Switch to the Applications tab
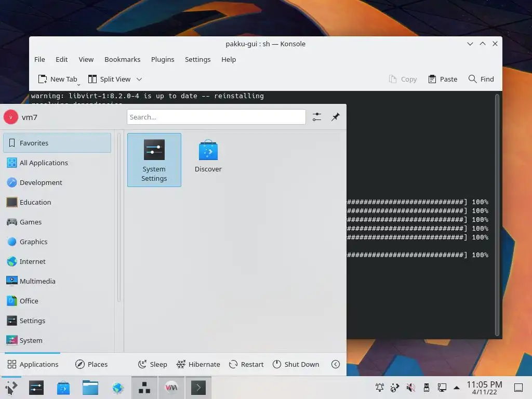This screenshot has width=532, height=399. pyautogui.click(x=33, y=364)
